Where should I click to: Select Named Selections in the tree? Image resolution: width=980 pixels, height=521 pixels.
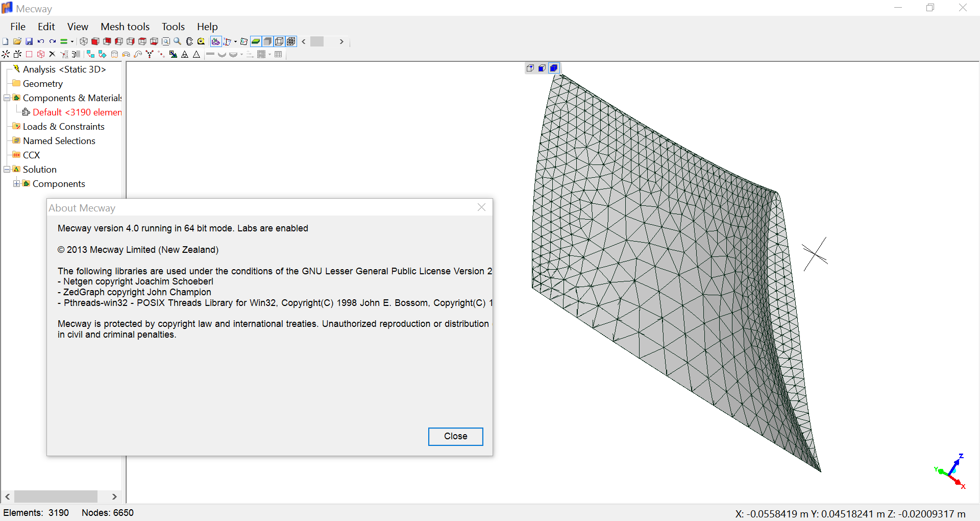pyautogui.click(x=59, y=140)
